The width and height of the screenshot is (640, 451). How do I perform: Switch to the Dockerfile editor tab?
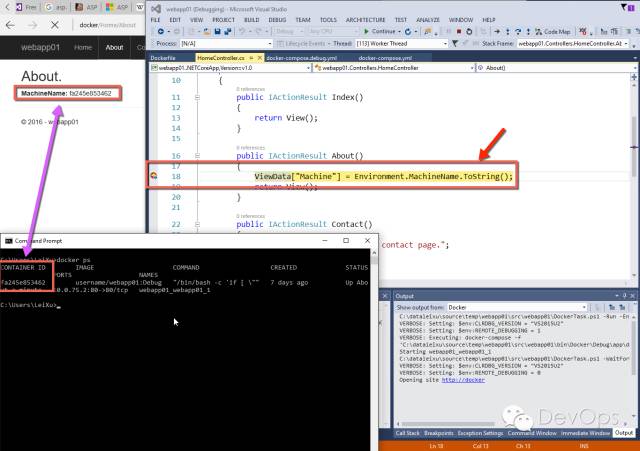(x=163, y=58)
